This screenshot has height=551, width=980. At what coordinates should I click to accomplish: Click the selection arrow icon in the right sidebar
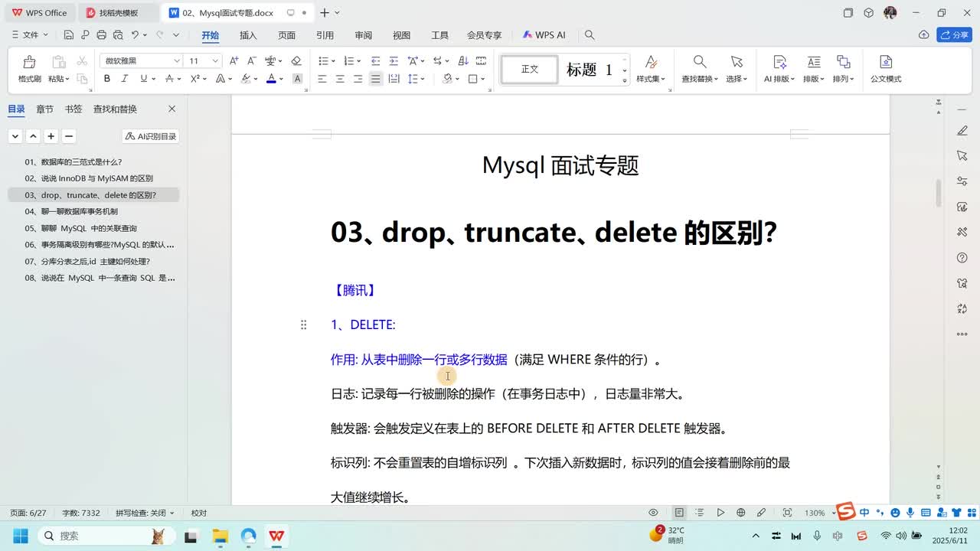[962, 156]
